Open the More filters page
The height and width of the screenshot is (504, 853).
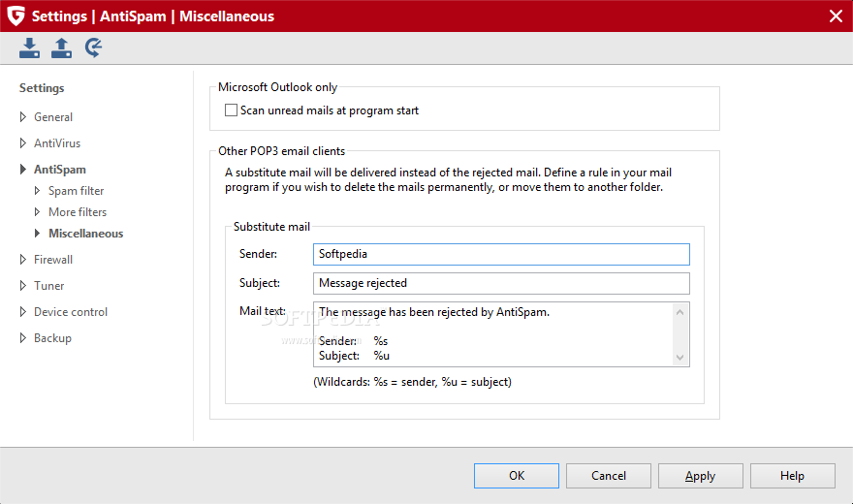pos(78,212)
